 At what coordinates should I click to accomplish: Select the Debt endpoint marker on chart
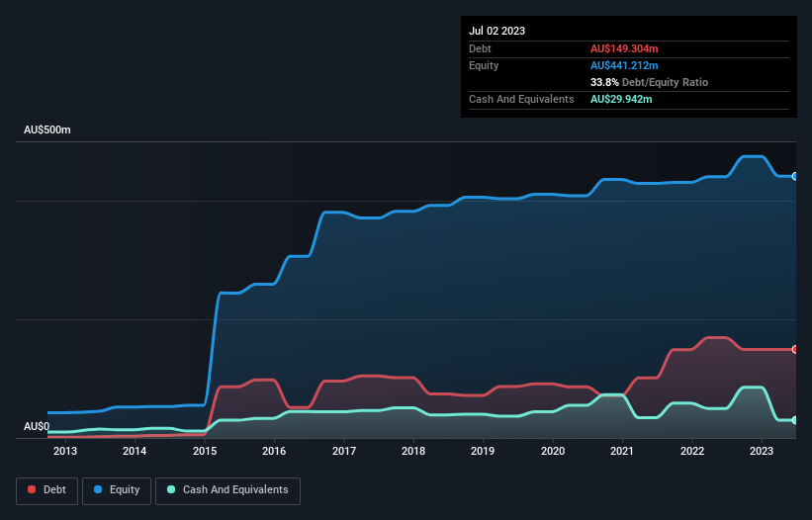click(795, 350)
